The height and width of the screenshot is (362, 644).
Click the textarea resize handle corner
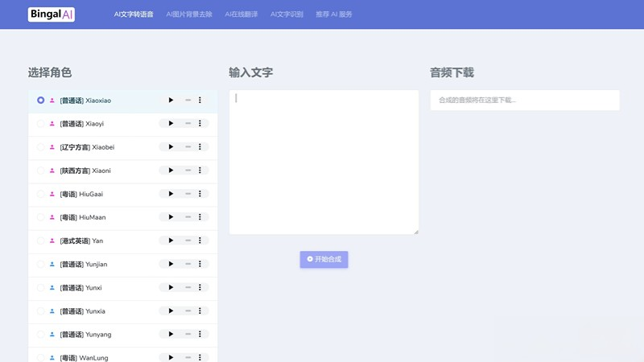(x=416, y=232)
